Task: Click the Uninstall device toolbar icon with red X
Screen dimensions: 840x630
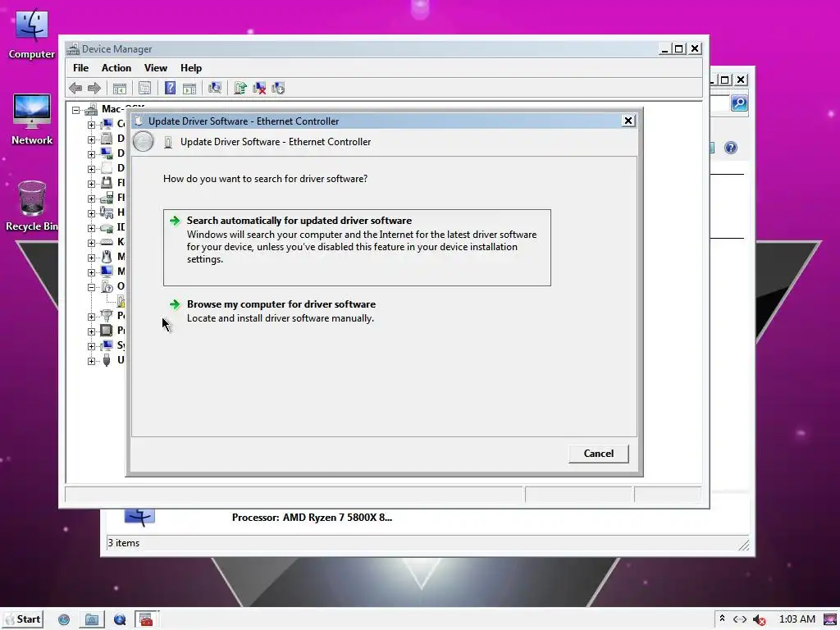Action: tap(259, 89)
